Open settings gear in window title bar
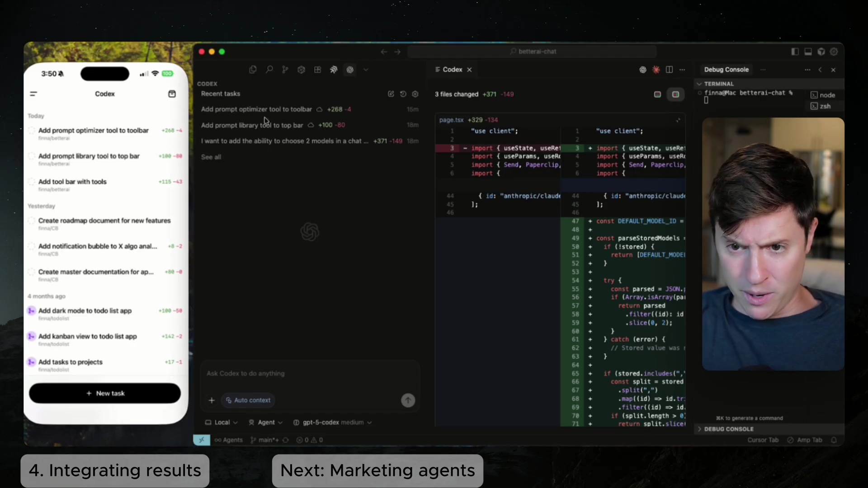Screen dimensions: 868x488 pyautogui.click(x=834, y=52)
